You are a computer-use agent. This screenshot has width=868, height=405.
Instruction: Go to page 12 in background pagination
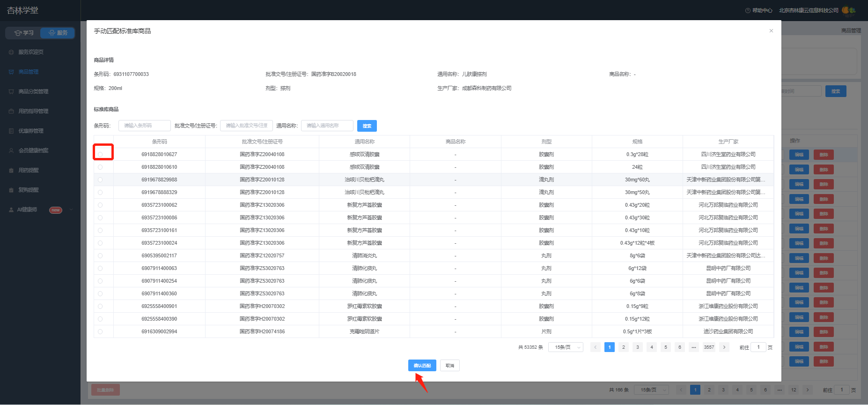click(x=794, y=390)
